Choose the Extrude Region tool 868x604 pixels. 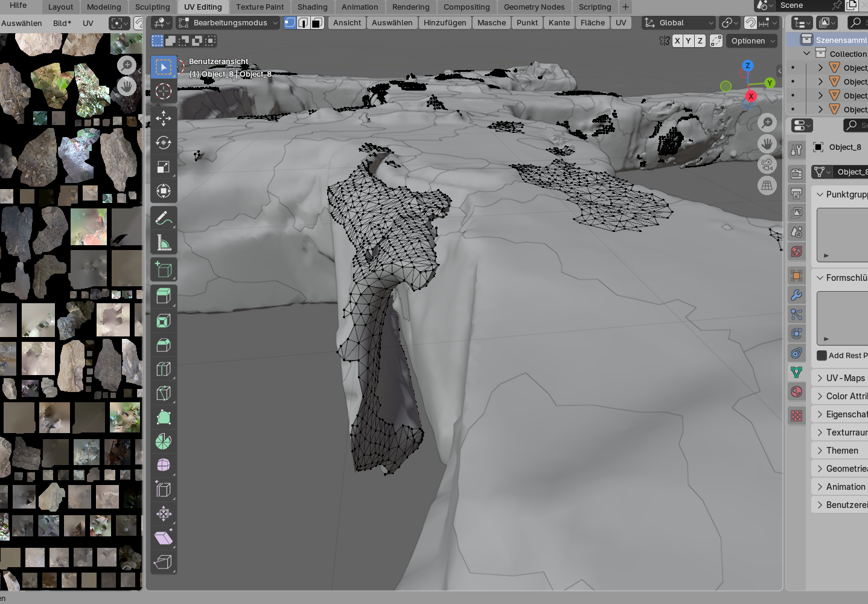[164, 296]
